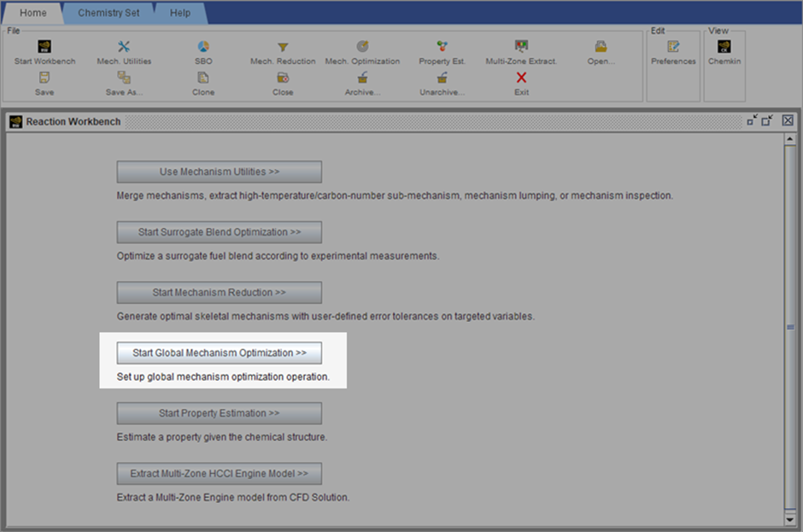Click the vertical scrollbar thumb
The width and height of the screenshot is (803, 532).
(790, 327)
